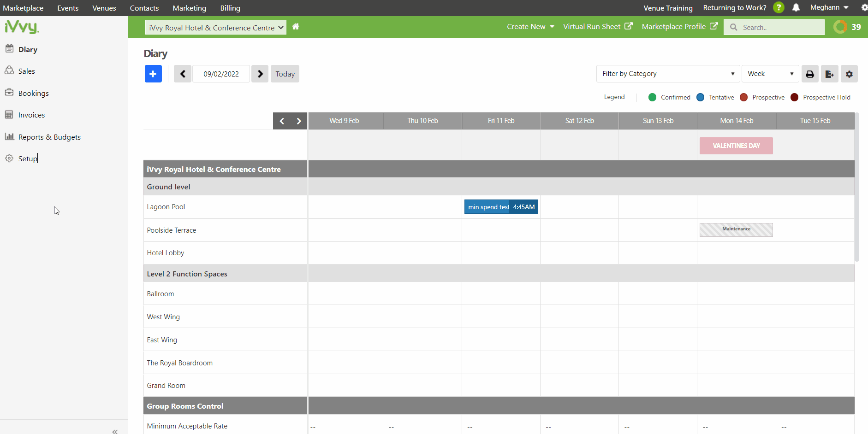Open the Venues menu
Image resolution: width=868 pixels, height=434 pixels.
(x=104, y=8)
